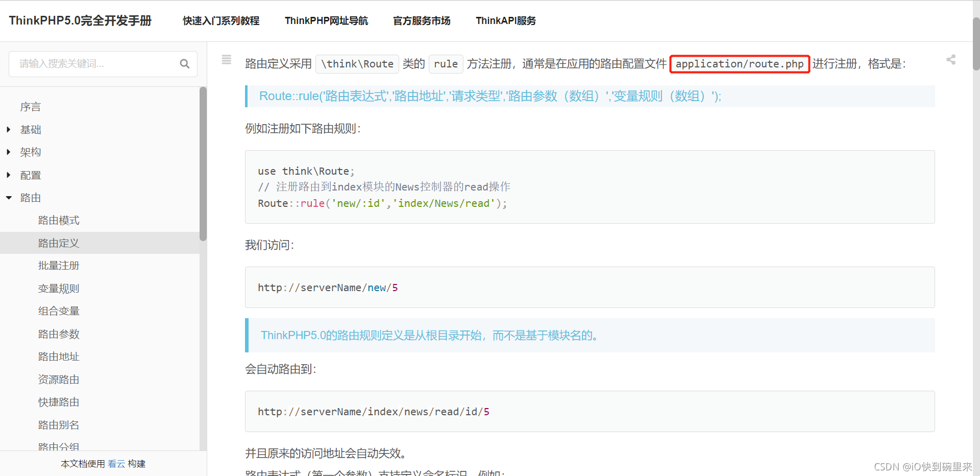Click the \think\Route inline code
980x476 pixels.
coord(357,64)
